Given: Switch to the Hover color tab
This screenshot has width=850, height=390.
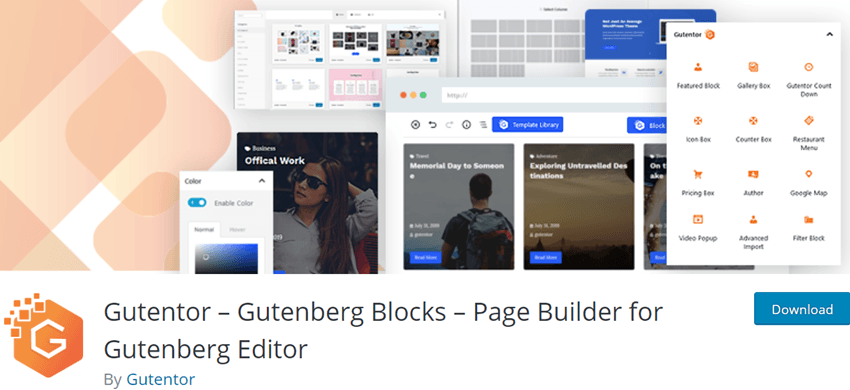Looking at the screenshot, I should coord(237,229).
